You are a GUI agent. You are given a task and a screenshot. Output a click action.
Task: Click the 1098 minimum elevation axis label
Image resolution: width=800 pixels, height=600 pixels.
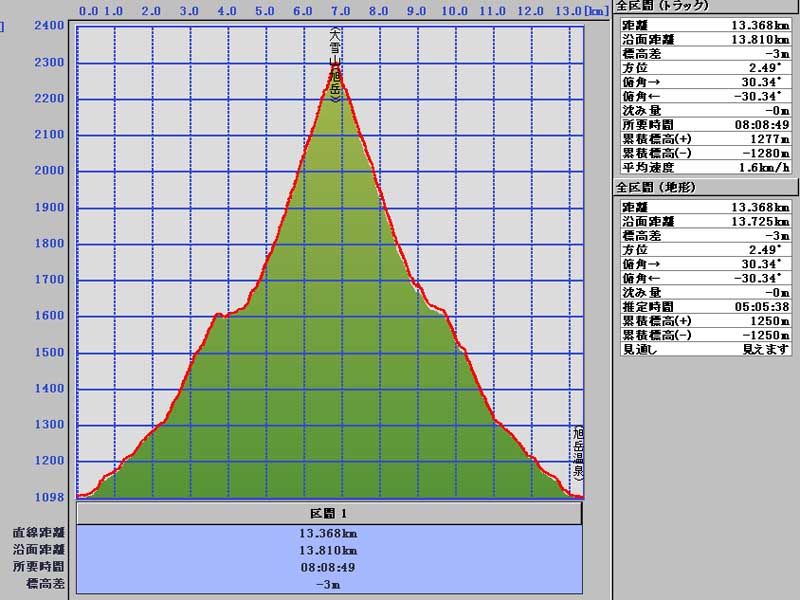[x=48, y=497]
